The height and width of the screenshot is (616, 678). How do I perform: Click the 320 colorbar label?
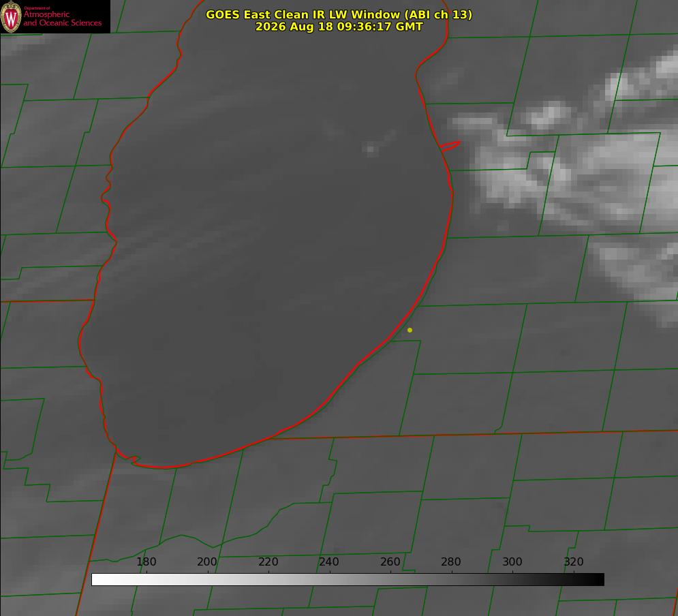[x=574, y=561]
